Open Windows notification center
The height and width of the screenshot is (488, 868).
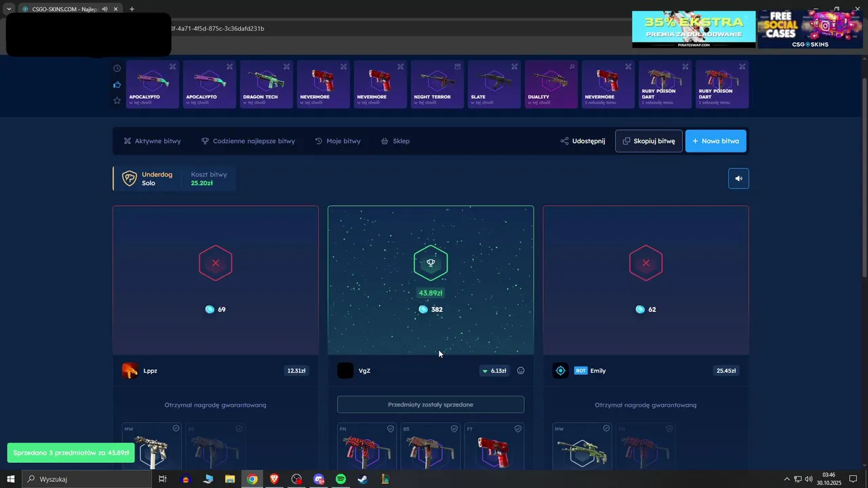[x=854, y=479]
